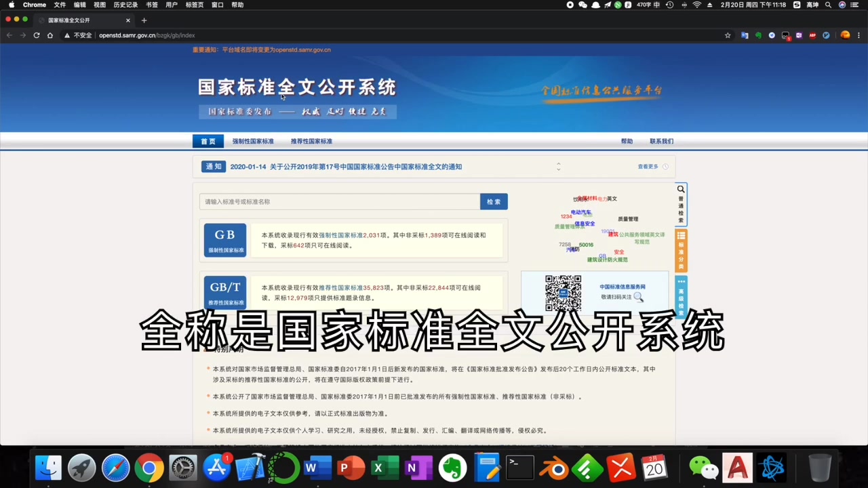Switch to the 强制性国家标准 tab
The image size is (868, 488).
[x=253, y=141]
